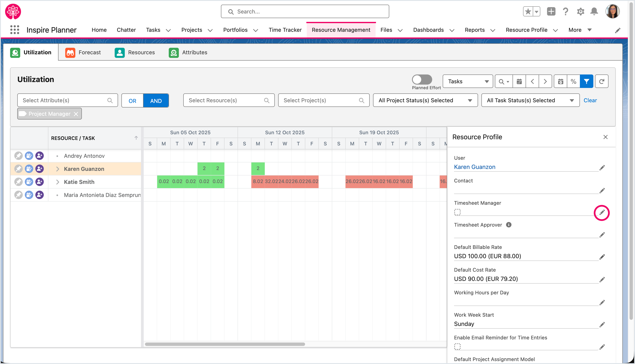The width and height of the screenshot is (635, 364).
Task: Expand Karen Guanzon's task rows
Action: [x=57, y=169]
